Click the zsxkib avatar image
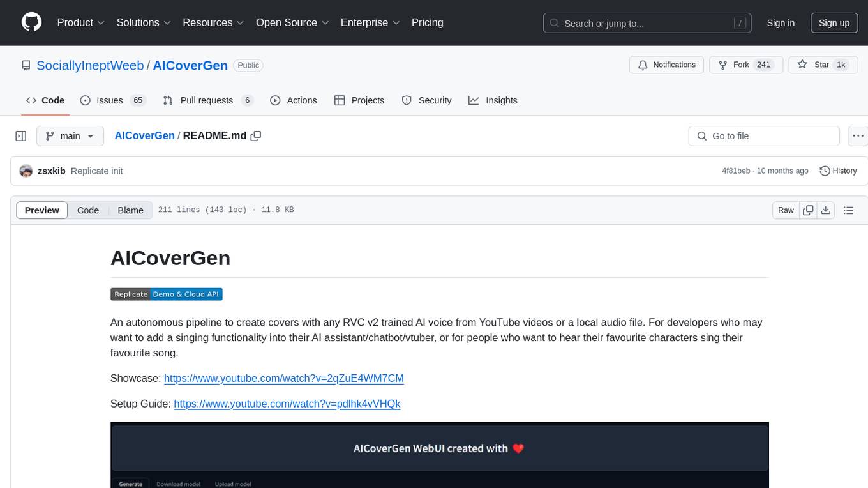868x488 pixels. 26,171
